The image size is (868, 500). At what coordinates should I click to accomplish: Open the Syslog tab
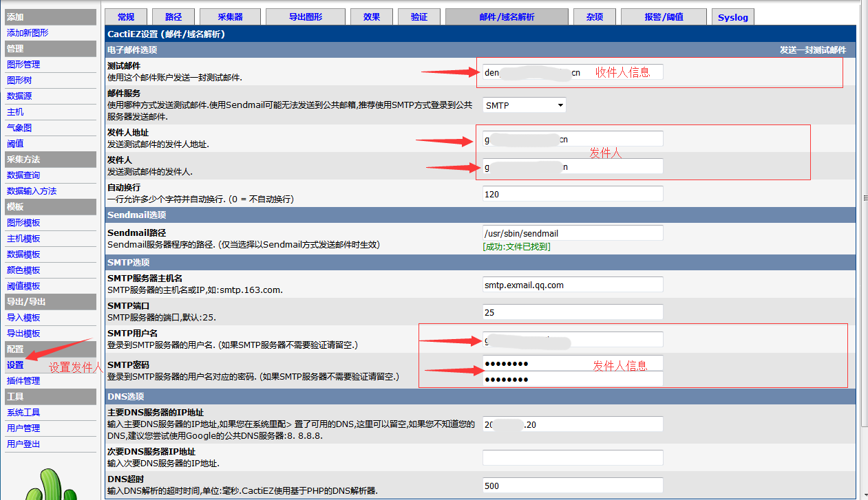tap(732, 17)
